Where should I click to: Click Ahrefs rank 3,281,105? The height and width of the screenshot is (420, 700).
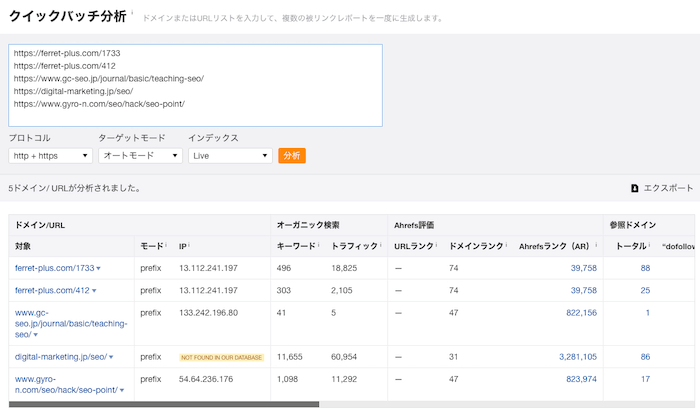pyautogui.click(x=578, y=357)
